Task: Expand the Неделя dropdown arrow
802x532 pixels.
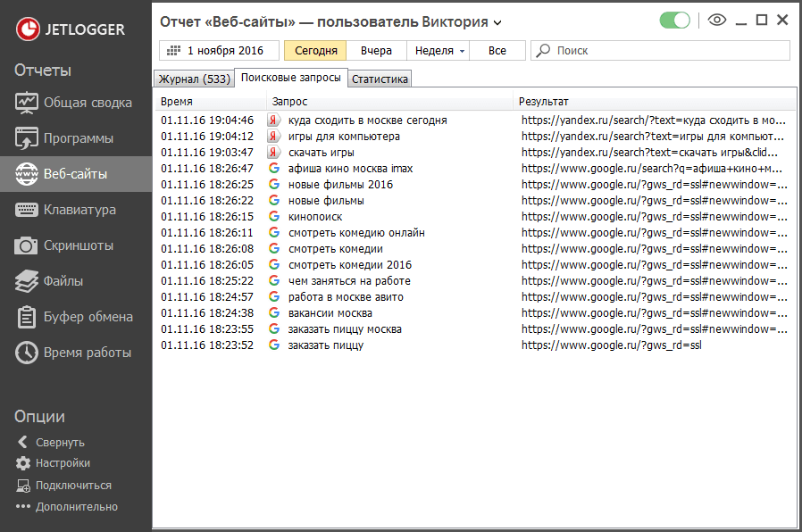Action: (462, 51)
